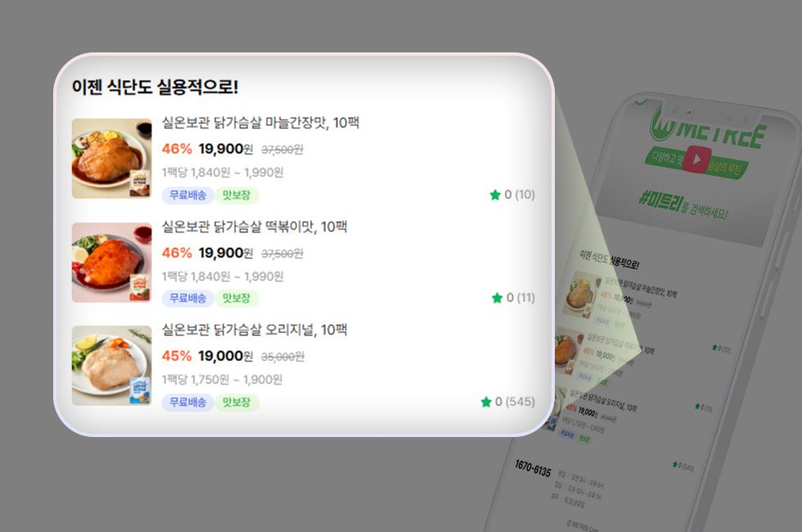Click the #미트리 hashtag text on phone

point(660,201)
